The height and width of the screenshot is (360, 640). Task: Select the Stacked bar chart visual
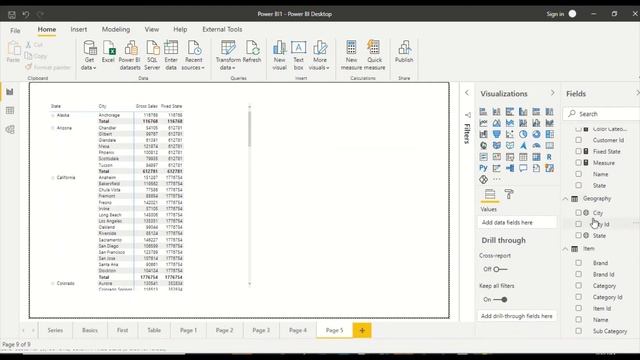click(x=483, y=111)
